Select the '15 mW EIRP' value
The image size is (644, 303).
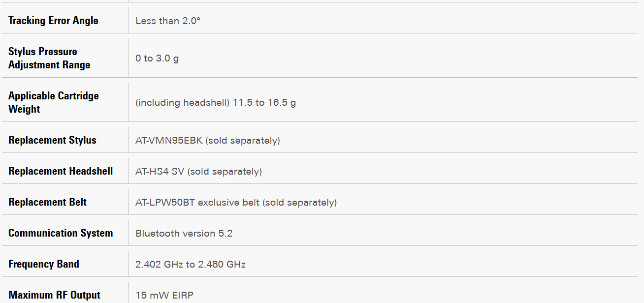coord(164,296)
